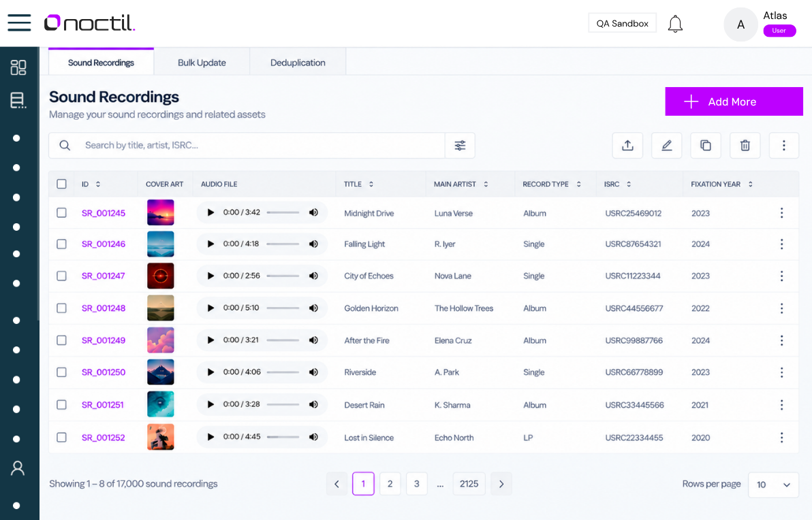Sort the table by Record Type column
Viewport: 812px width, 520px height.
pyautogui.click(x=578, y=184)
